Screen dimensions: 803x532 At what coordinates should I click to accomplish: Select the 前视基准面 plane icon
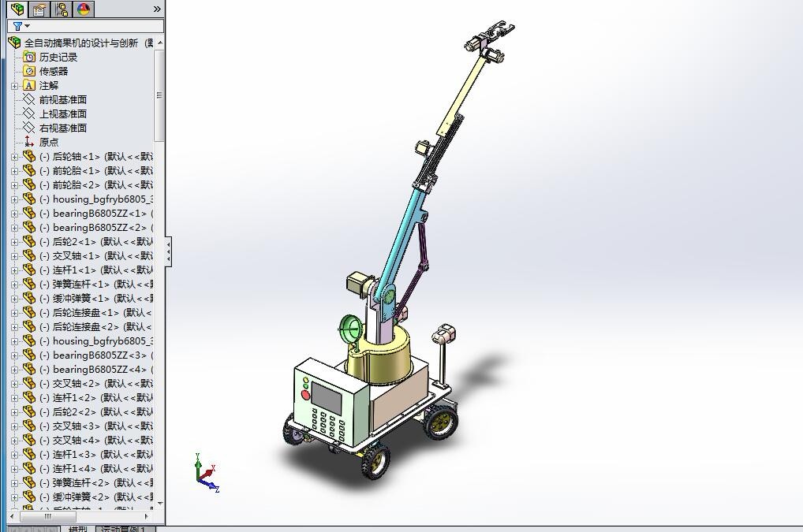[x=29, y=99]
